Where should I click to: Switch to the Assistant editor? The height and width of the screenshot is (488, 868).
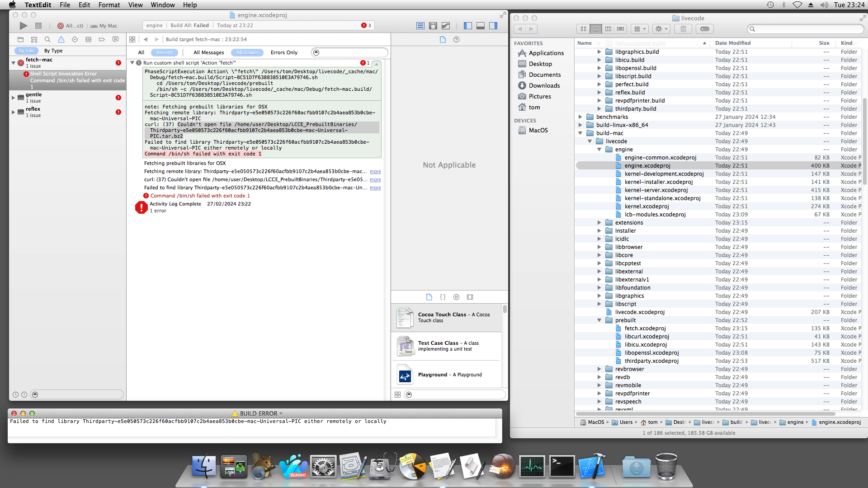click(433, 26)
